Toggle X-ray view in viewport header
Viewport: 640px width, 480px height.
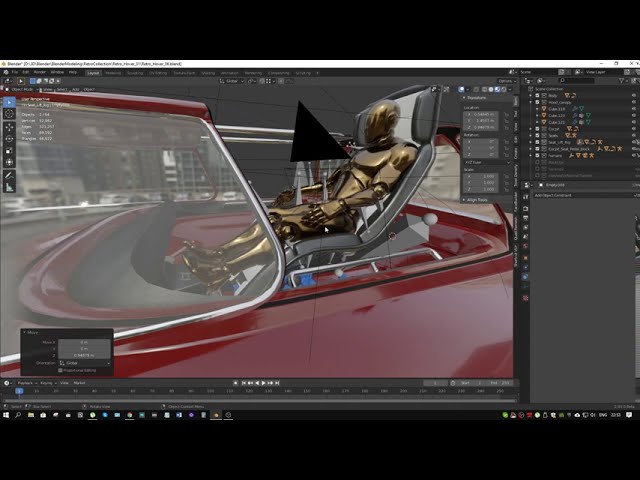476,89
